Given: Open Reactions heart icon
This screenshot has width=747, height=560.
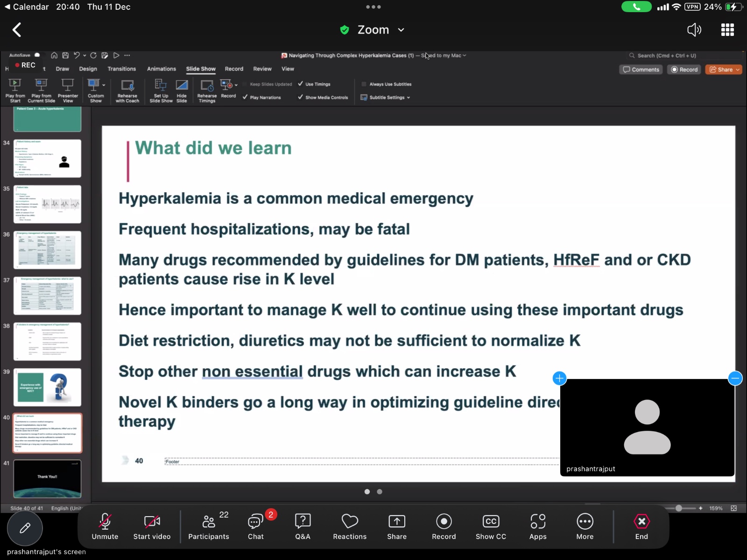Looking at the screenshot, I should (x=350, y=526).
